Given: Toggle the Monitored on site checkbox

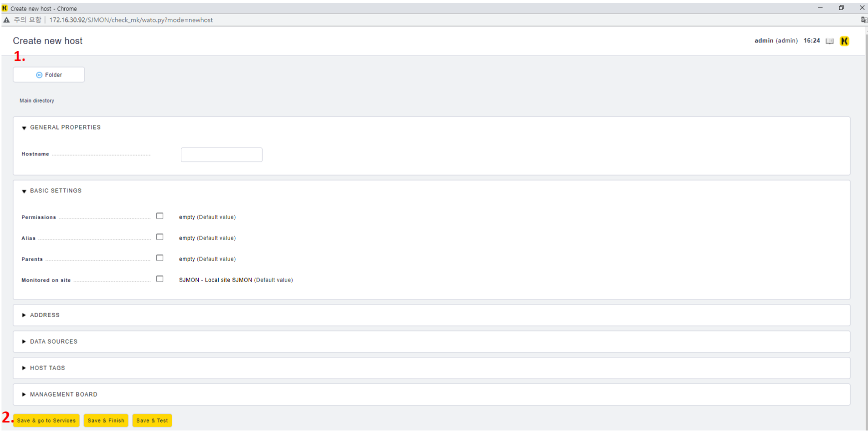Looking at the screenshot, I should [160, 279].
